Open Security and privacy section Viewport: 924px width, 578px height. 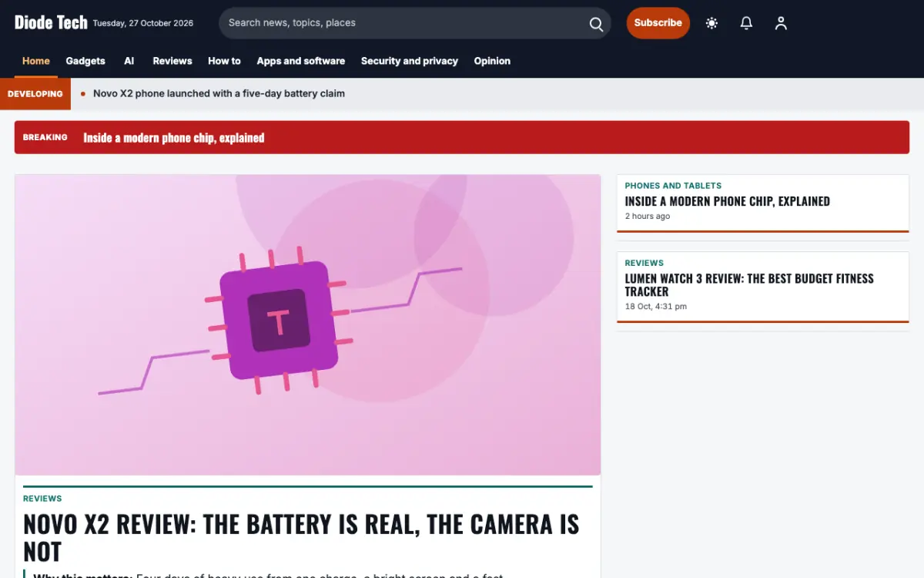point(410,61)
